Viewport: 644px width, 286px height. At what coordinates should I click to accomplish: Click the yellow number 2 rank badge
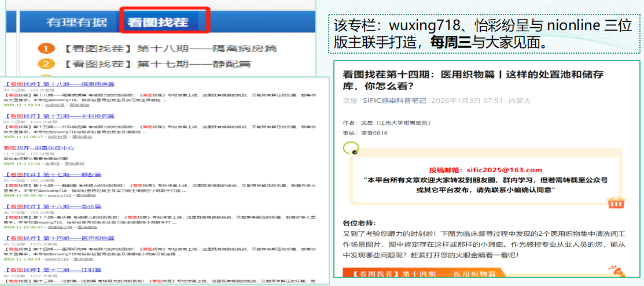coord(46,64)
